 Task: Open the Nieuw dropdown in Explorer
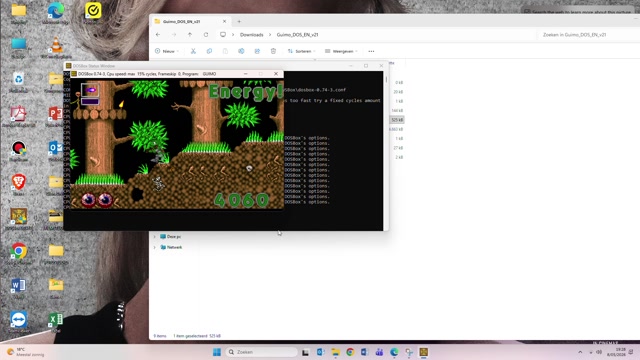(167, 51)
